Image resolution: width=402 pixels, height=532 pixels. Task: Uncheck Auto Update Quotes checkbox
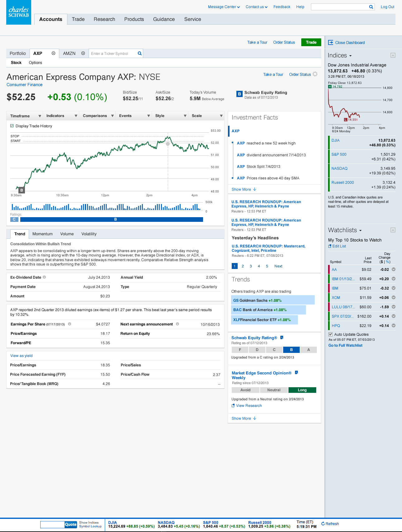[x=331, y=334]
